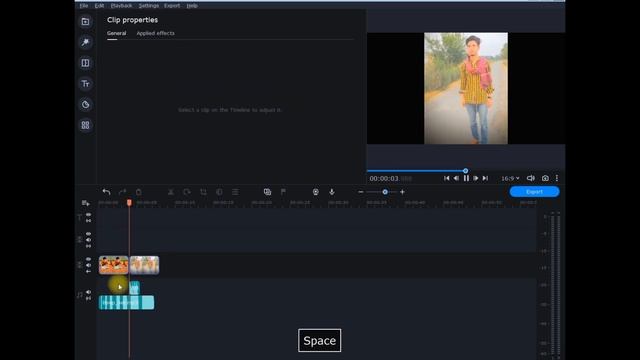This screenshot has width=640, height=360.
Task: Record audio with the microphone icon
Action: pyautogui.click(x=332, y=192)
